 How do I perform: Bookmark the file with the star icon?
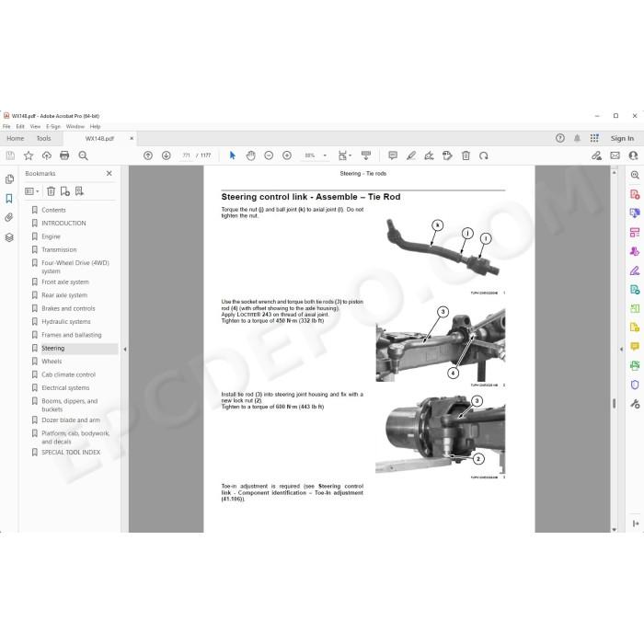pos(29,155)
